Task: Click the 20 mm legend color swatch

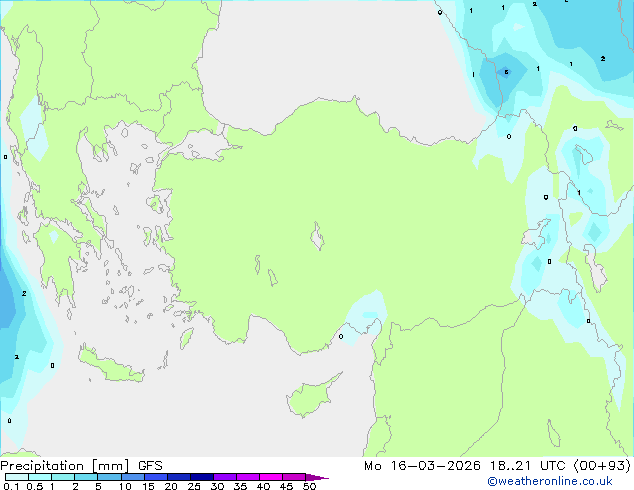Action: pyautogui.click(x=178, y=477)
